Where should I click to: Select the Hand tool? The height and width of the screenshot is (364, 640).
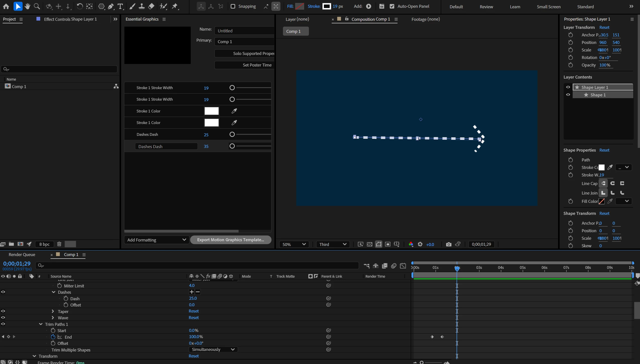(x=27, y=6)
